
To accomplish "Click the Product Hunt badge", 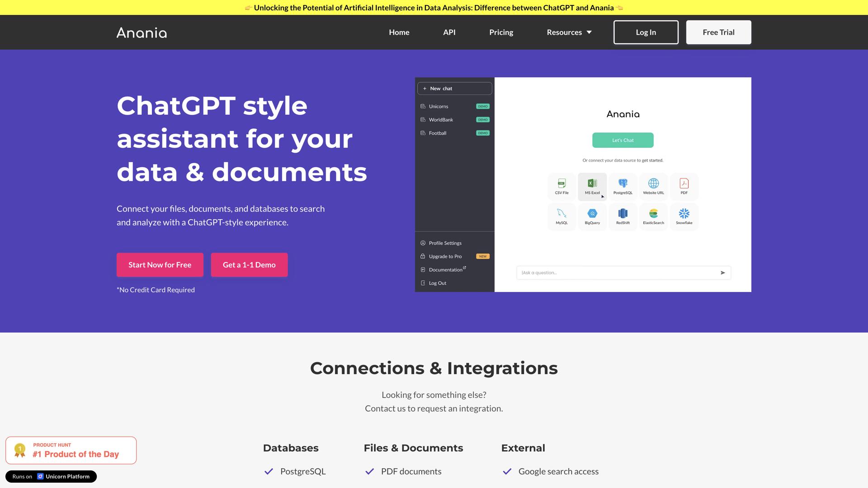I will (71, 450).
